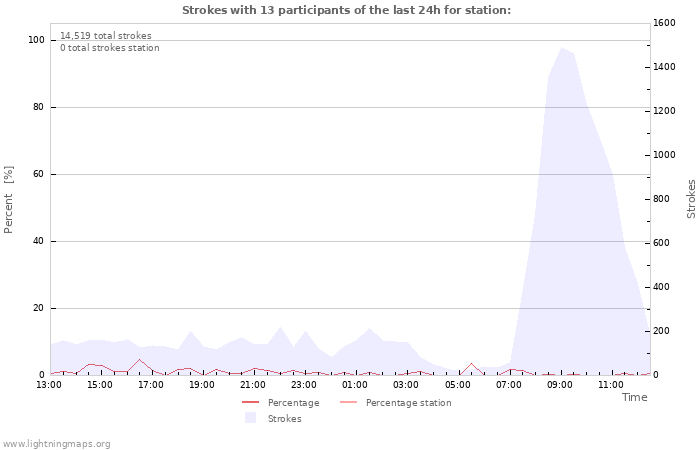
Task: Click the 1400 strokes axis value
Action: (664, 67)
